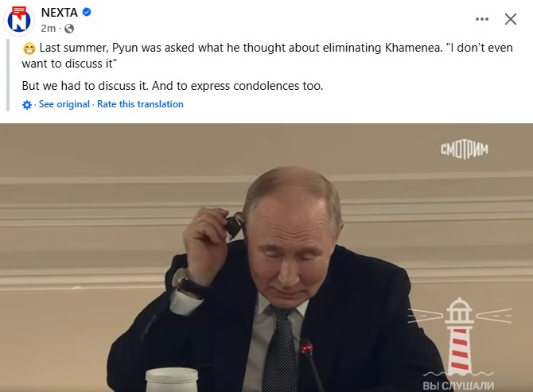Screen dimensions: 533x392
Task: Click the blue verified badge
Action: 87,12
